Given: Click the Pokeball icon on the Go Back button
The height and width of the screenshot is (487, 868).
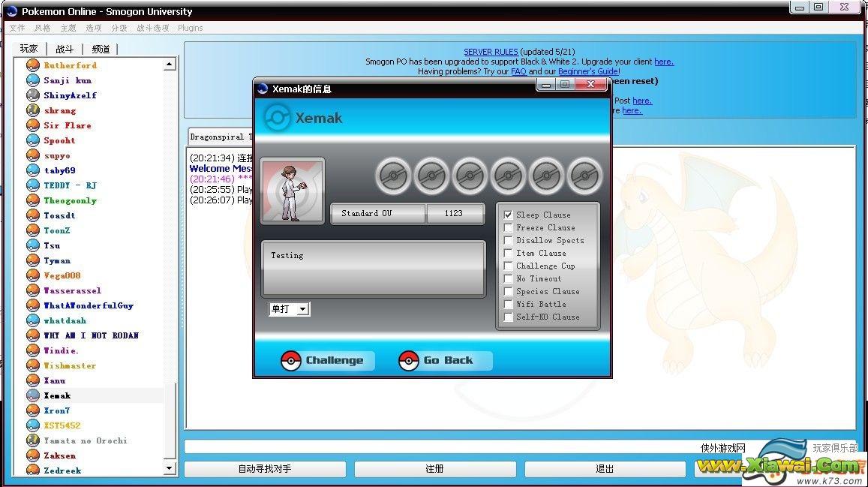Looking at the screenshot, I should point(409,361).
